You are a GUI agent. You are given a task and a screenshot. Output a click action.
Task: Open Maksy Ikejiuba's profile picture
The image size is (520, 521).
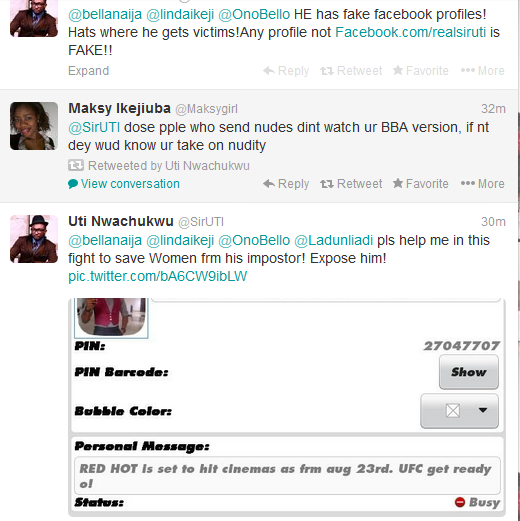tap(34, 126)
